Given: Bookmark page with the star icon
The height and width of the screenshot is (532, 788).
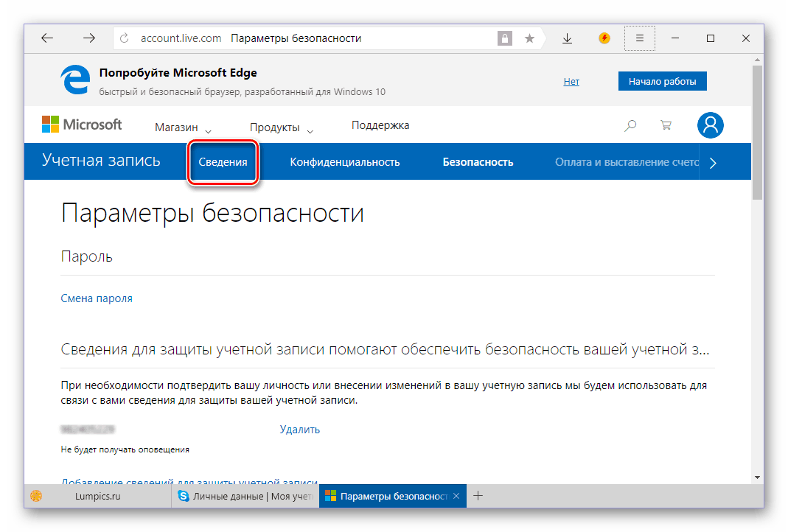Looking at the screenshot, I should 529,38.
